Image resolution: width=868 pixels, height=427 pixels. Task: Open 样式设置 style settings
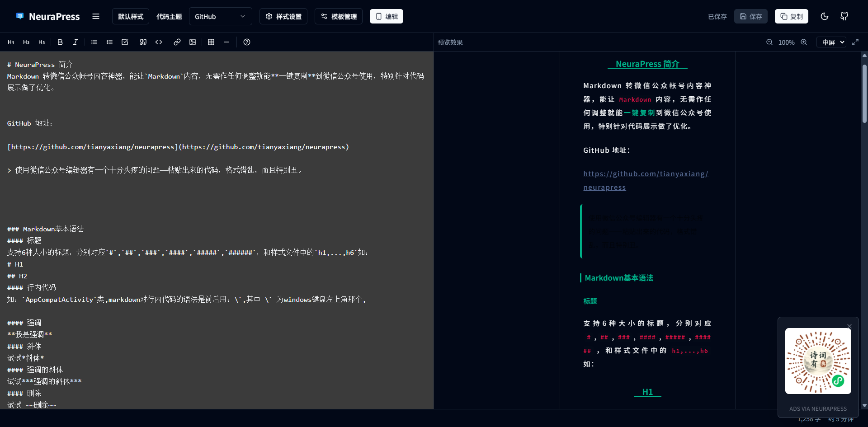pos(283,16)
